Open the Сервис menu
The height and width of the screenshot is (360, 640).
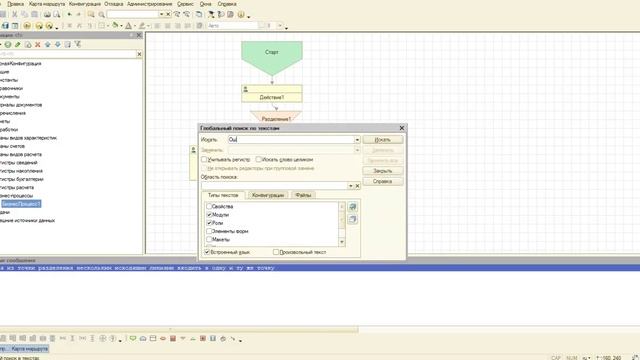(185, 4)
